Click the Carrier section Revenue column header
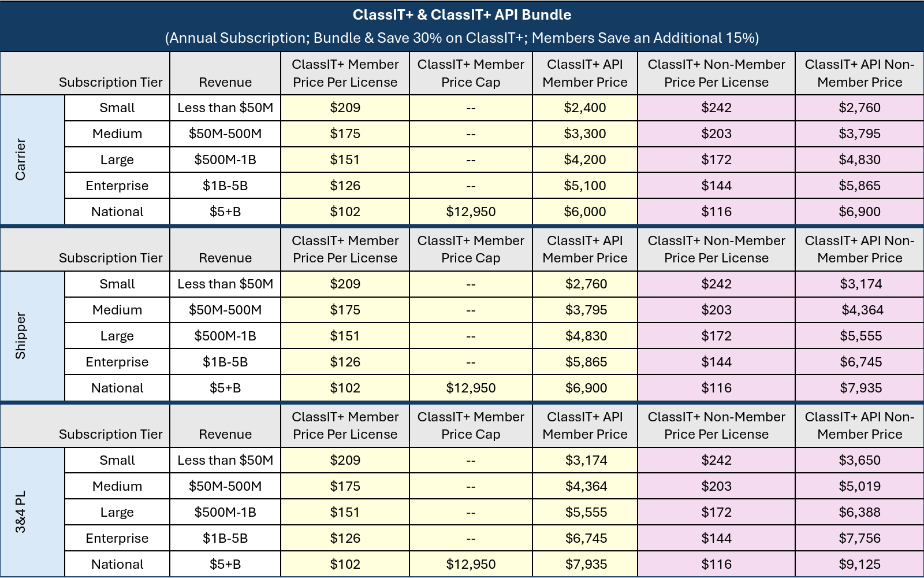Screen dimensions: 924x578 tap(225, 82)
